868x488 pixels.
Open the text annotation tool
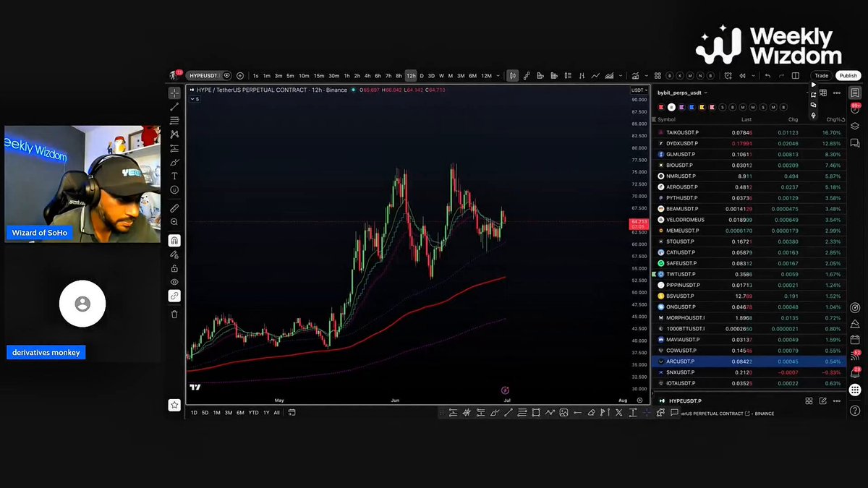[x=174, y=176]
